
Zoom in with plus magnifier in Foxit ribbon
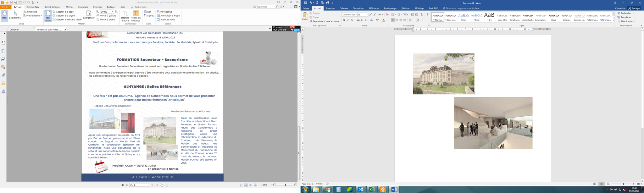point(116,12)
